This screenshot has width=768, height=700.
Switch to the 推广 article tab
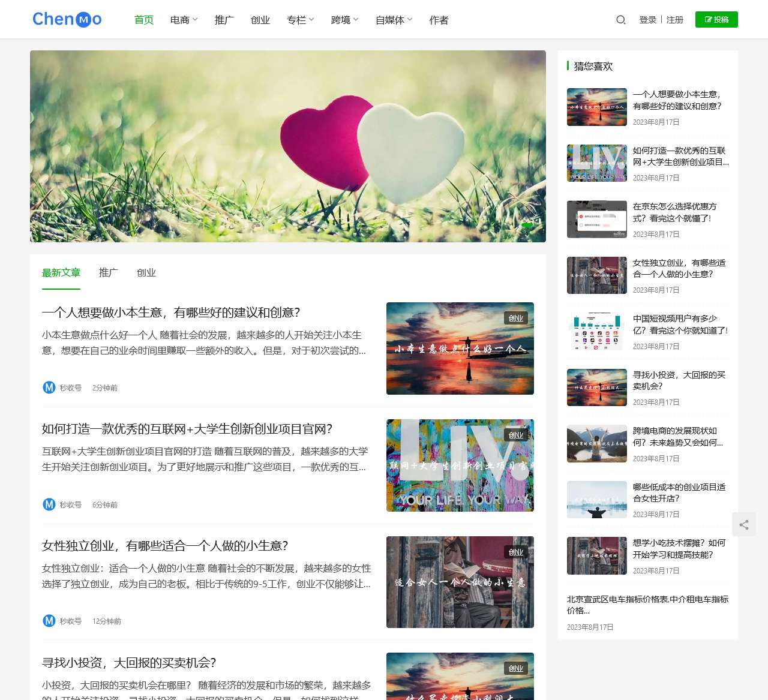coord(107,272)
